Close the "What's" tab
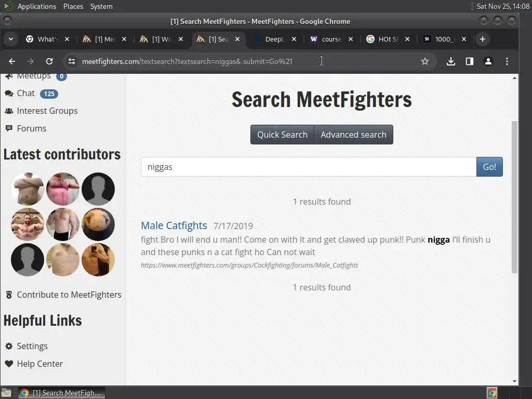 pos(67,39)
